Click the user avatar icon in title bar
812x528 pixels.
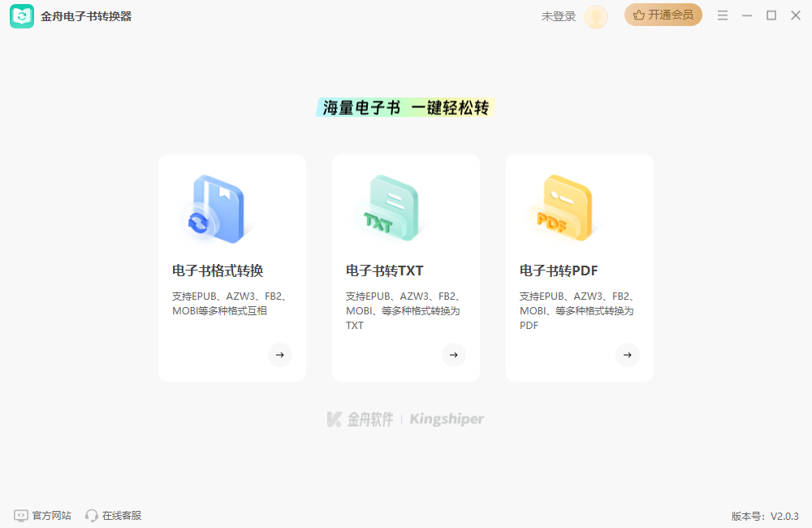click(596, 16)
